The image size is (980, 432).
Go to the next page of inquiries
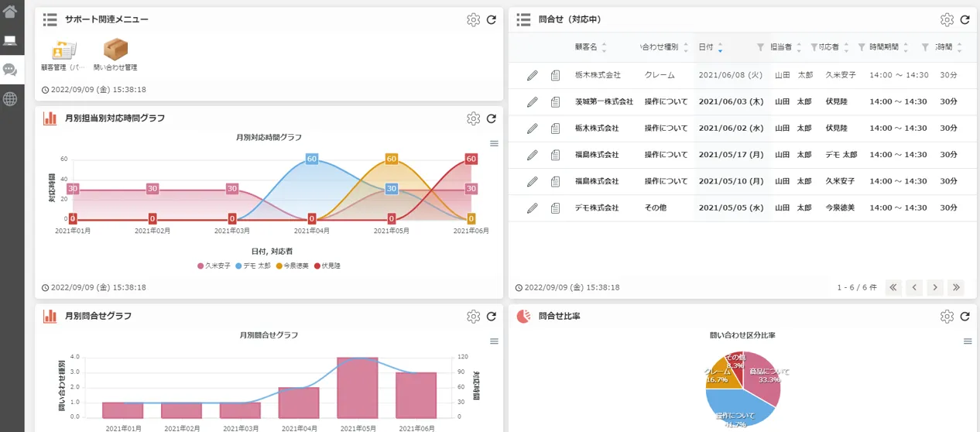coord(935,287)
